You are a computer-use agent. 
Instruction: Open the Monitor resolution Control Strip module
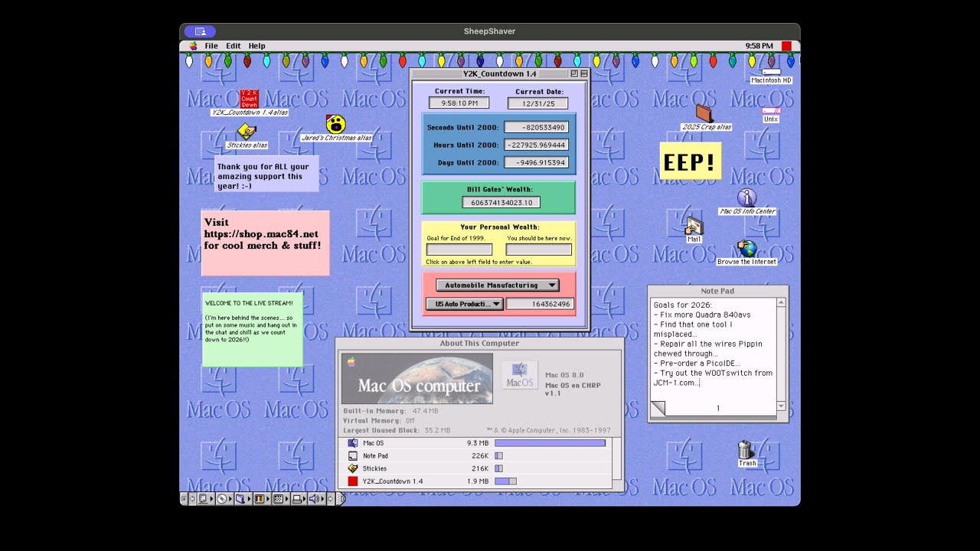click(281, 499)
